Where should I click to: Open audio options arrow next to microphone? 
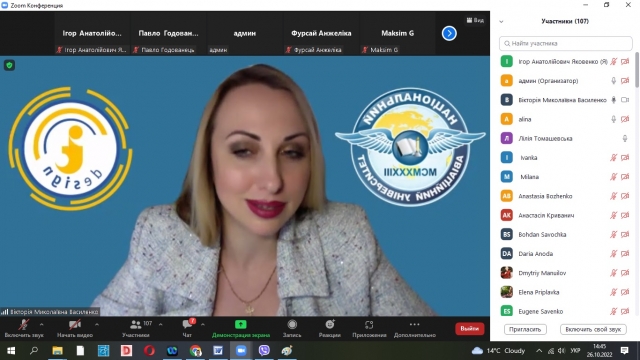point(41,325)
